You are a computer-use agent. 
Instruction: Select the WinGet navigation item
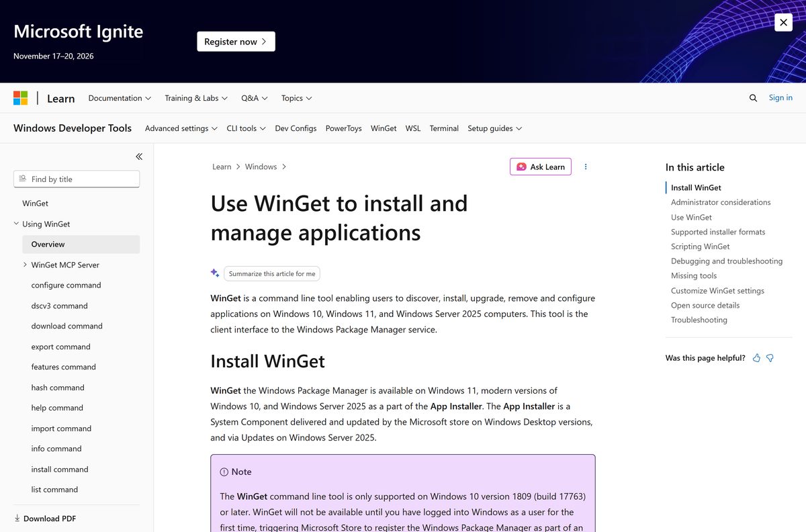click(x=384, y=128)
